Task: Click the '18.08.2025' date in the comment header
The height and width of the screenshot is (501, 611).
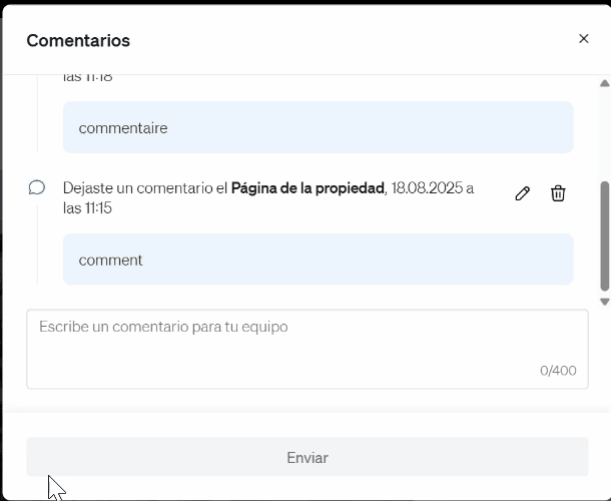Action: point(427,188)
